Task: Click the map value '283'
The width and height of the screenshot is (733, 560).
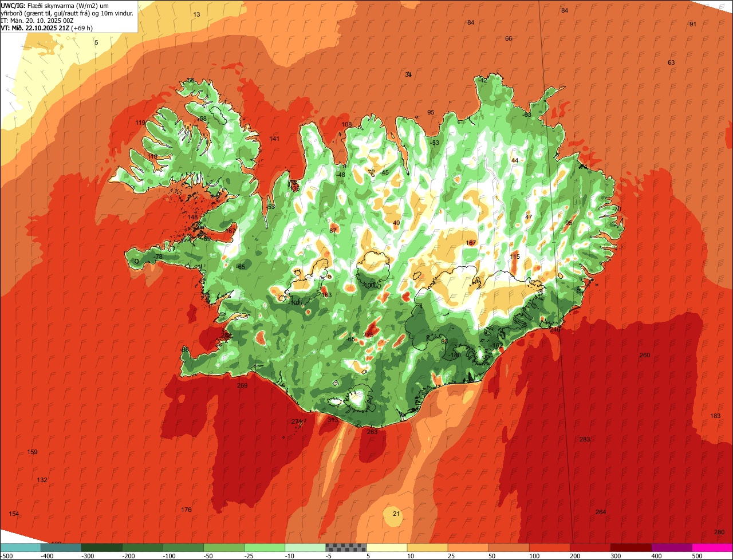Action: click(x=585, y=439)
